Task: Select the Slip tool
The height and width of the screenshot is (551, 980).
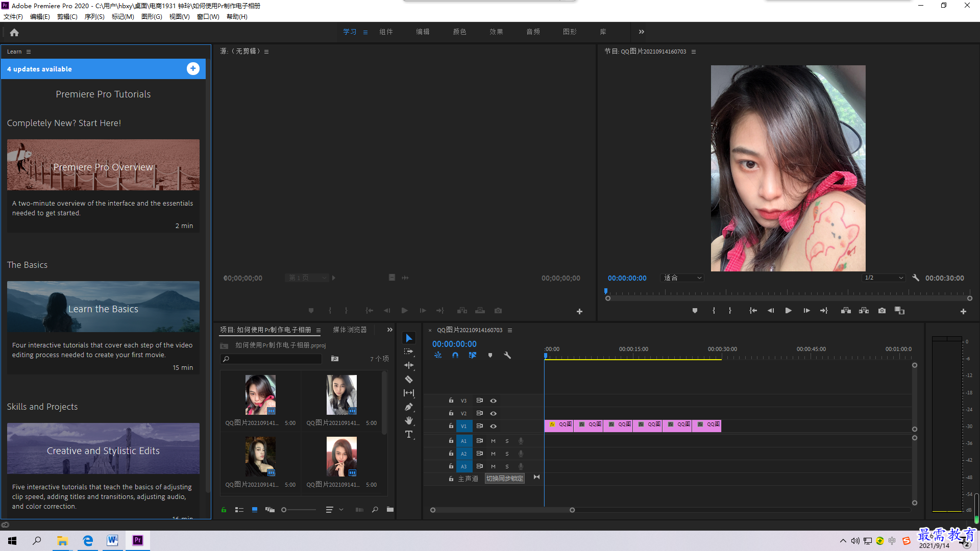Action: pos(408,393)
